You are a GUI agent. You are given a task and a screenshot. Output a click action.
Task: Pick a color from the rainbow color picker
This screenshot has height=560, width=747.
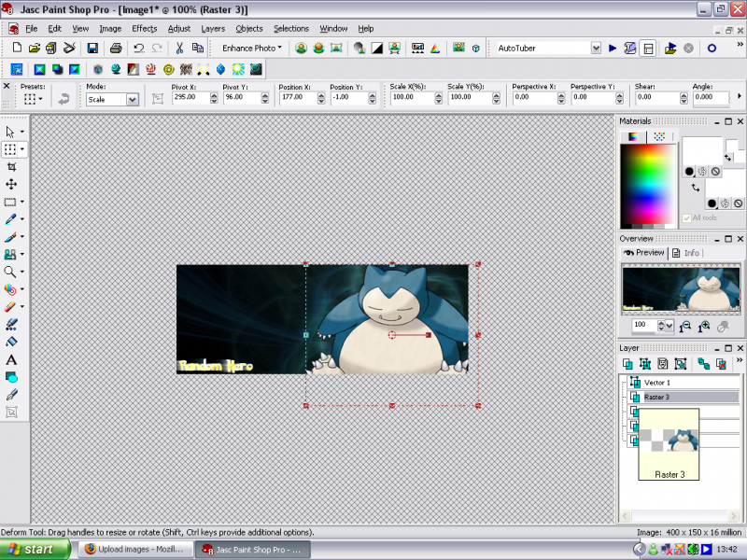coord(647,184)
